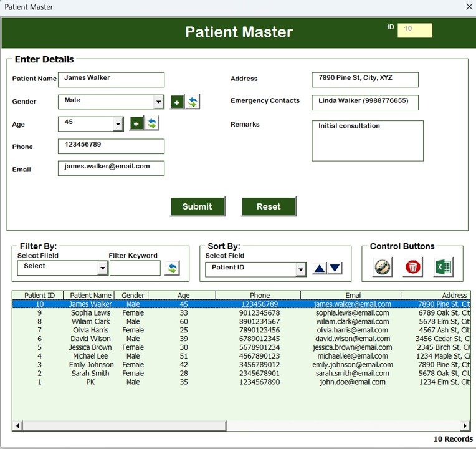Click the Patient Name column header

coord(88,296)
